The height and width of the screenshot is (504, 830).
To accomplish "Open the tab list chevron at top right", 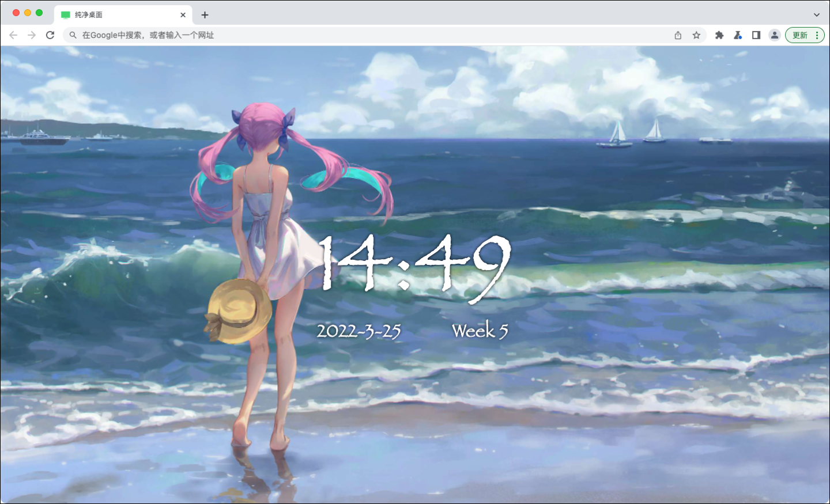I will point(818,14).
